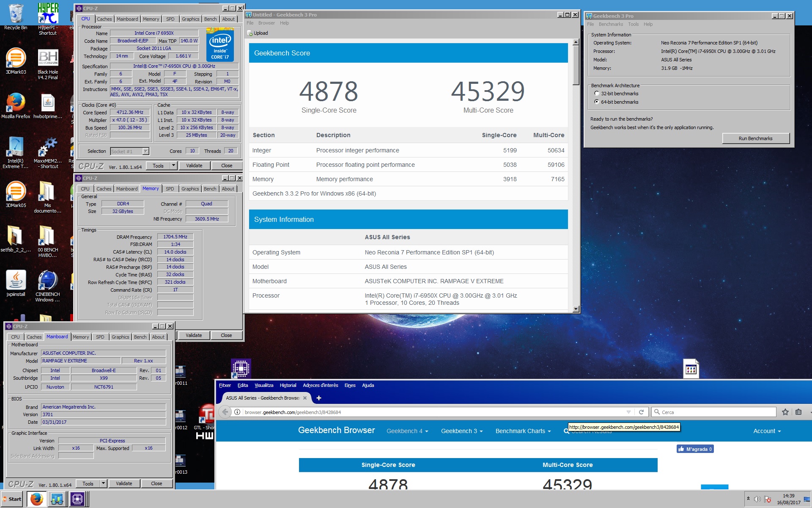Open Tools dropdown arrow in top CPU-Z
The image size is (812, 508).
tap(173, 166)
